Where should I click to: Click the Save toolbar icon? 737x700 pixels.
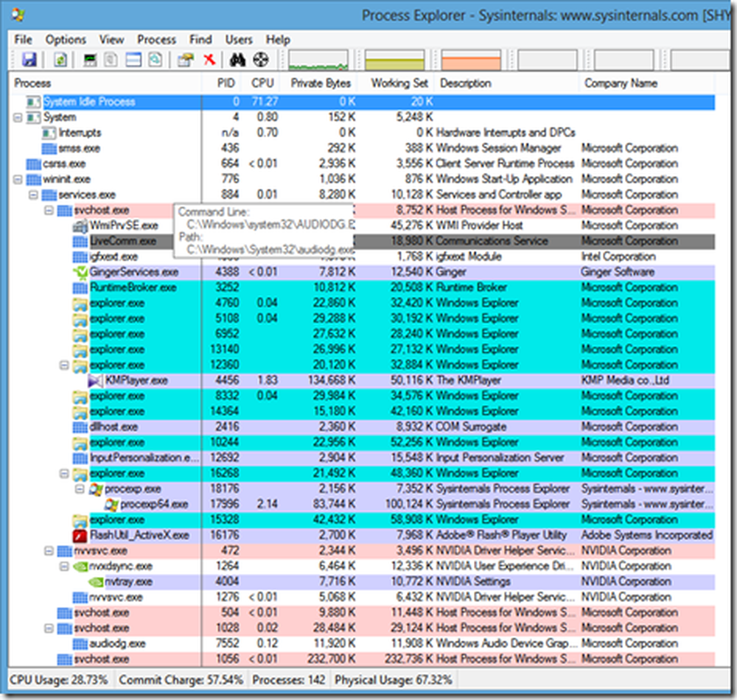click(x=29, y=60)
